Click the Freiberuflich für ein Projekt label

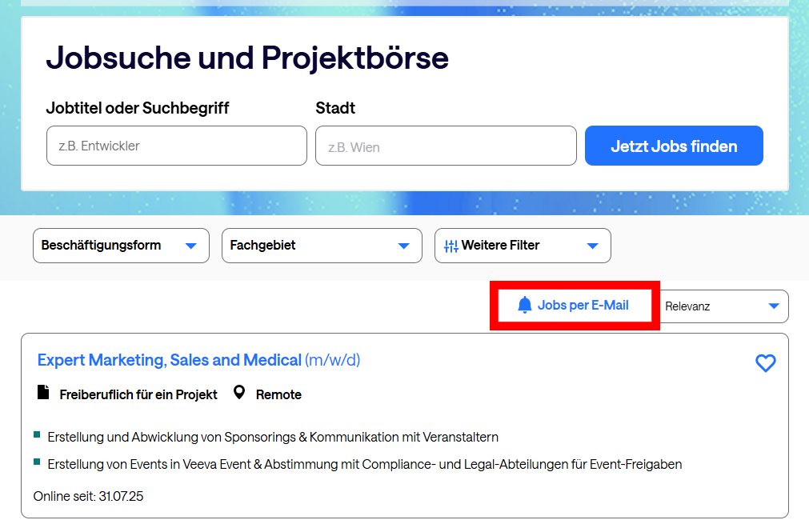click(138, 394)
